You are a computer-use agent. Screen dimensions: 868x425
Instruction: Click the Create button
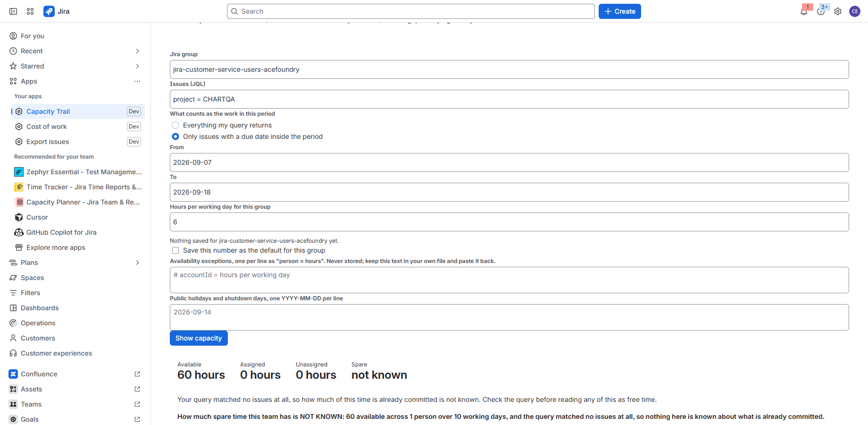(x=620, y=11)
